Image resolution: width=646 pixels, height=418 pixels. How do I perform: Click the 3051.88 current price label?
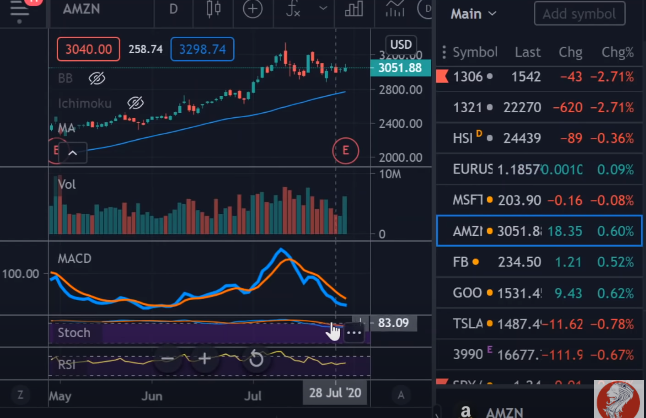point(400,68)
